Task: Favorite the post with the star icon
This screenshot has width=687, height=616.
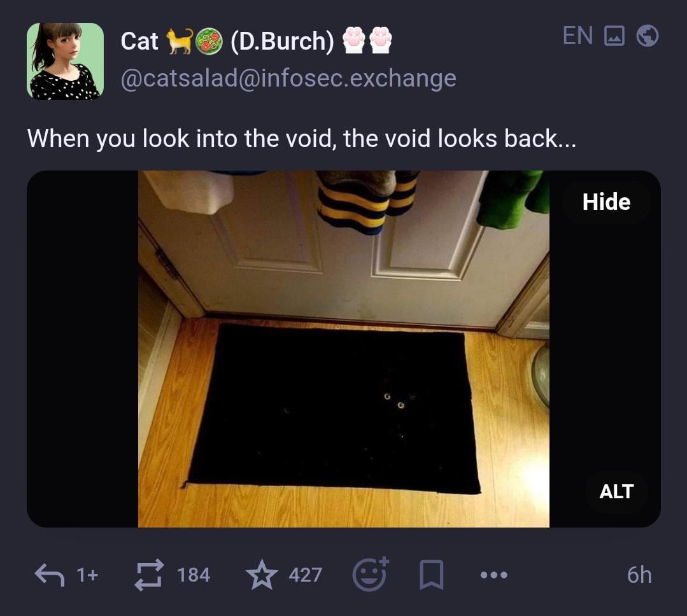Action: pos(262,575)
